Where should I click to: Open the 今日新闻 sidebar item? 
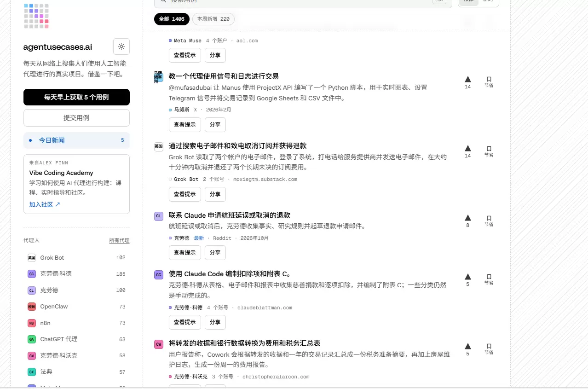point(76,140)
